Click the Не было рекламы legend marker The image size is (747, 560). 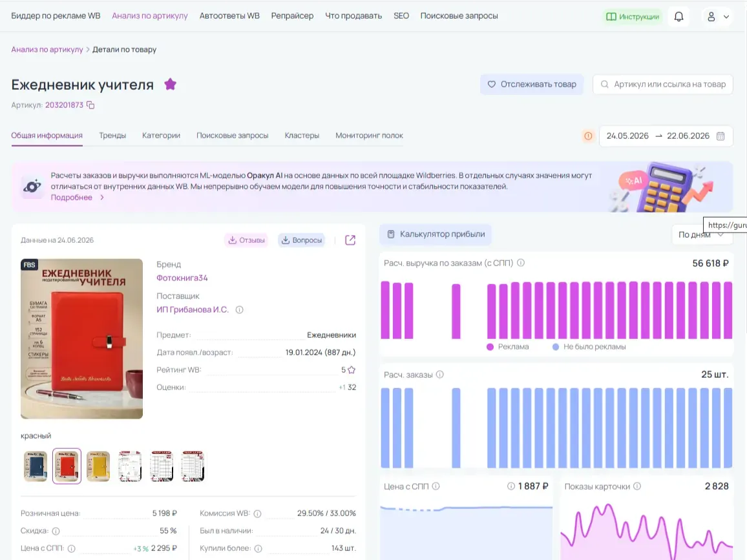556,347
